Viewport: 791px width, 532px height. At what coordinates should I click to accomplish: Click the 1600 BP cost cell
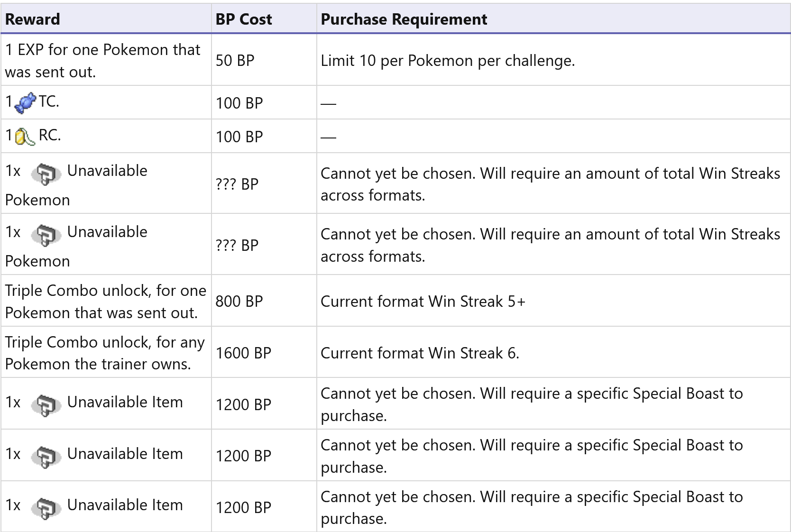pos(243,353)
